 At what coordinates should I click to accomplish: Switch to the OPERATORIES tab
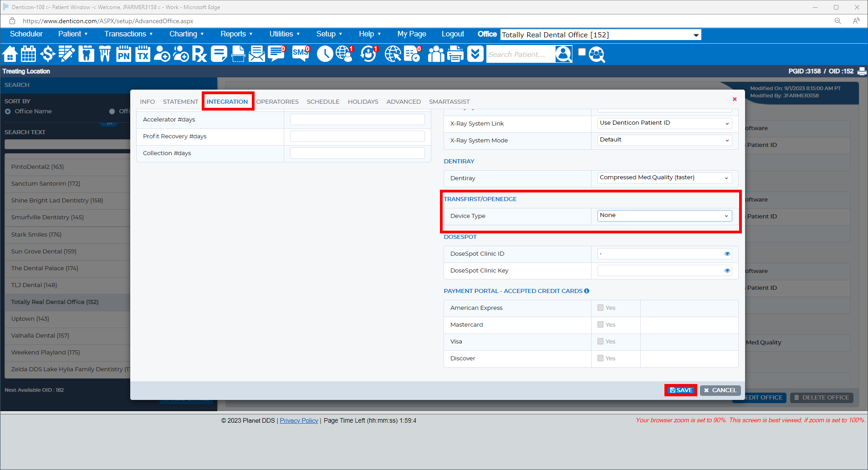point(277,101)
